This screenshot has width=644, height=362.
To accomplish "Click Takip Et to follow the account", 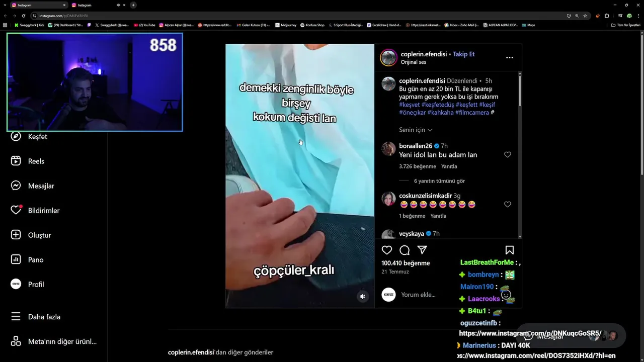I will (x=463, y=54).
